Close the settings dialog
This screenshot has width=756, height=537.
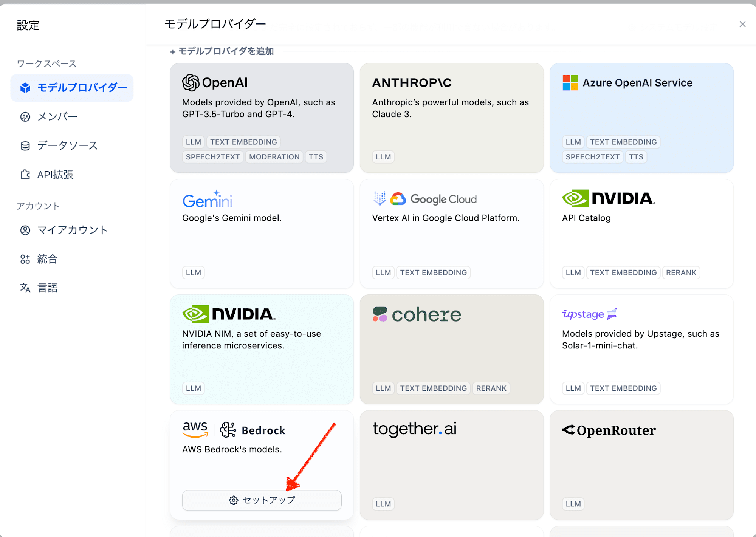coord(742,24)
